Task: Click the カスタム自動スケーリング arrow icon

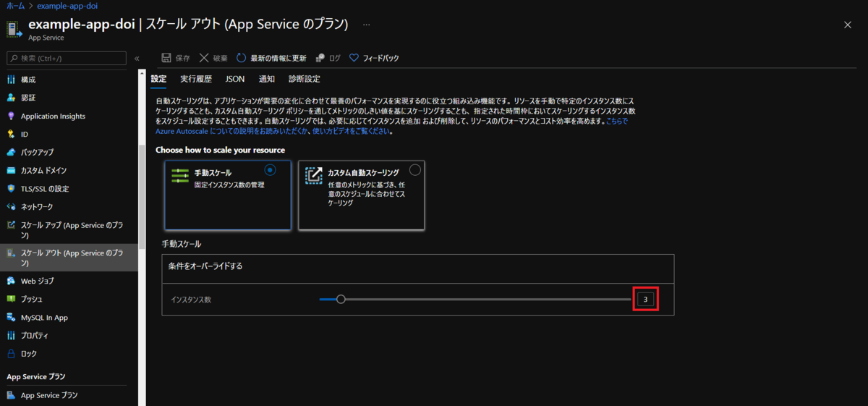Action: tap(313, 176)
